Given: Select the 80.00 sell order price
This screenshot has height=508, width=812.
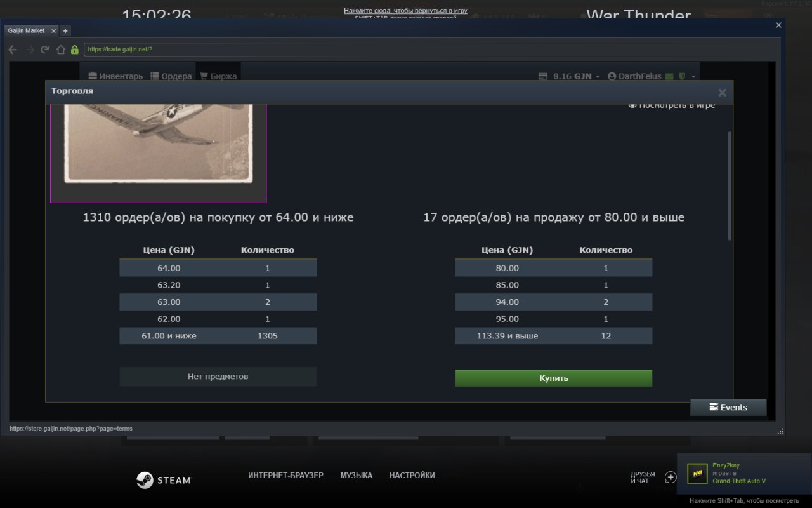Looking at the screenshot, I should click(507, 268).
